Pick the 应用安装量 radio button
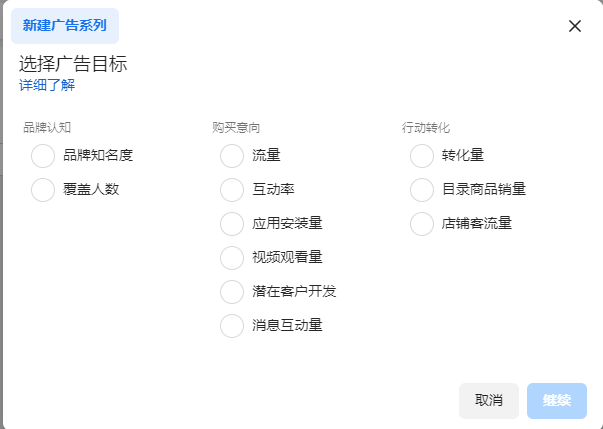The height and width of the screenshot is (429, 603). point(232,224)
